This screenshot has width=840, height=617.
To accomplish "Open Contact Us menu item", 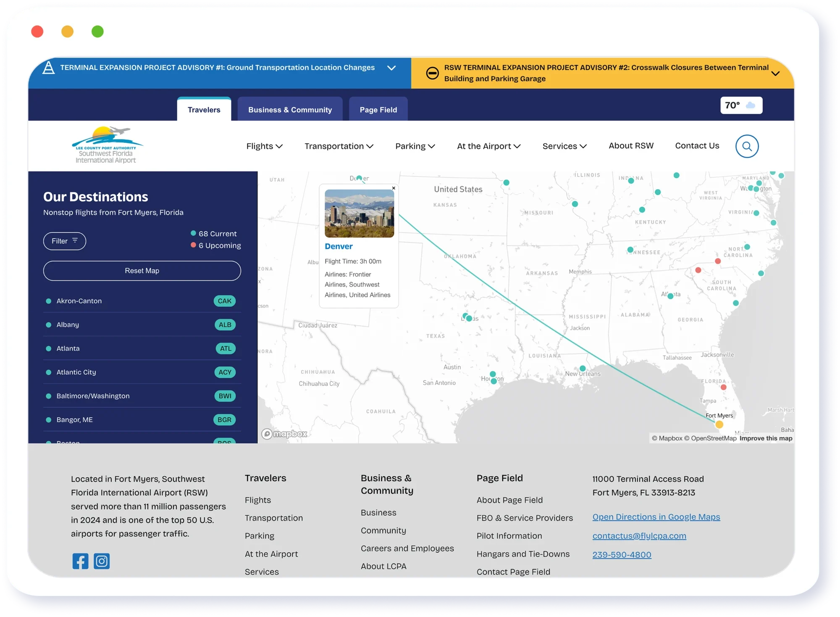I will [697, 146].
